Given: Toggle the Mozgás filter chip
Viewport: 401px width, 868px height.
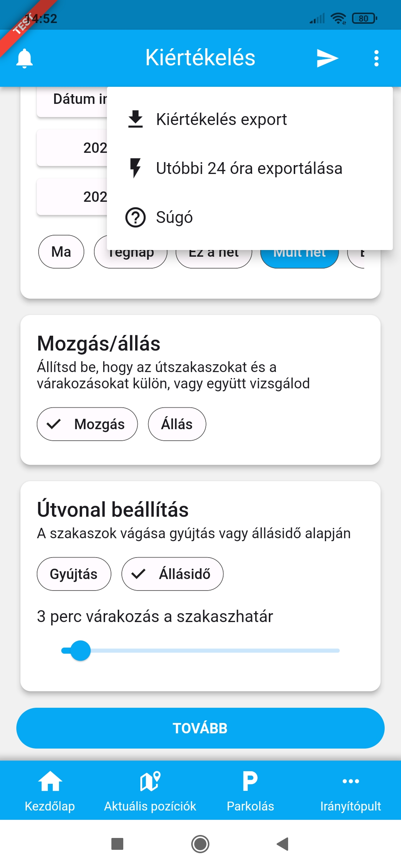Looking at the screenshot, I should tap(87, 424).
